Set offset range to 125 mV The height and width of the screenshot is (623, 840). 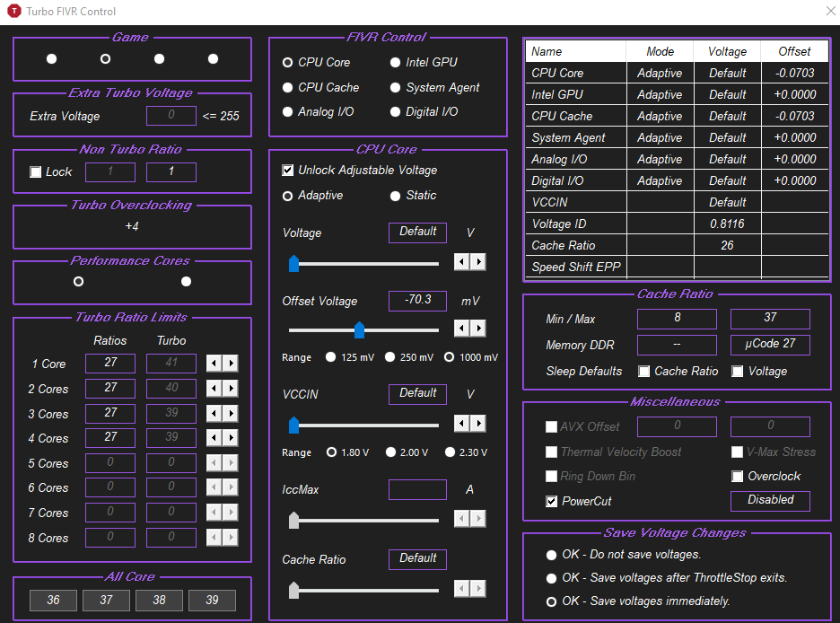coord(350,356)
